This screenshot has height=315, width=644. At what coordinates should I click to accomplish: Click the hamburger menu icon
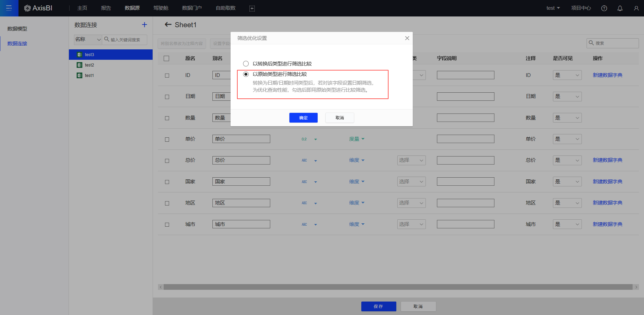point(9,8)
